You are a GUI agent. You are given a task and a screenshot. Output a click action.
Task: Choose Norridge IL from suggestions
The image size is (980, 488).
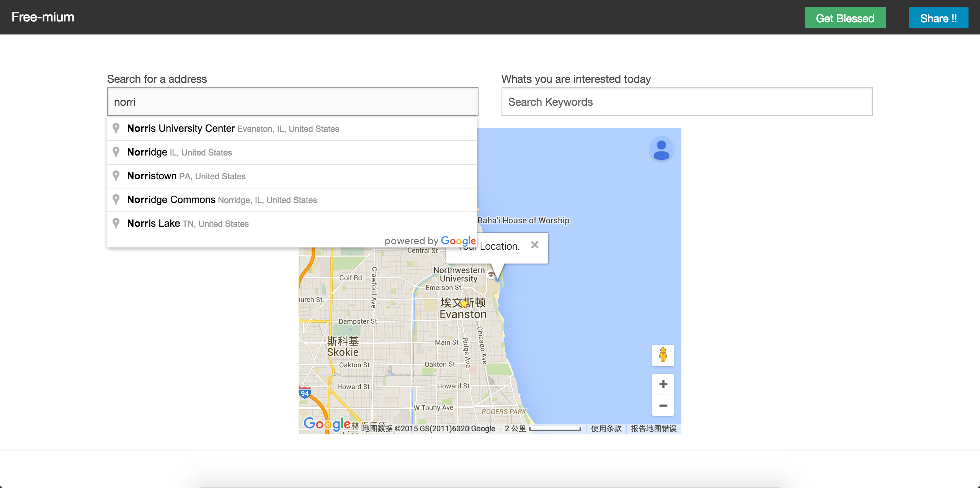point(179,152)
